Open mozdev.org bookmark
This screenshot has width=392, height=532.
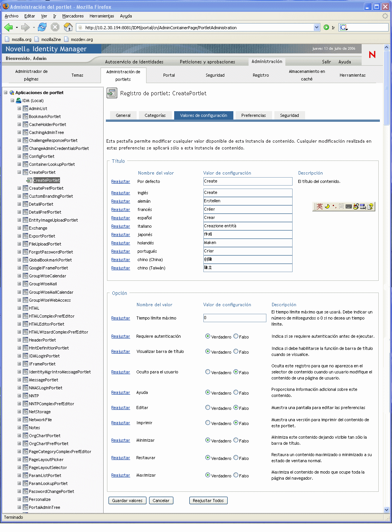[79, 39]
